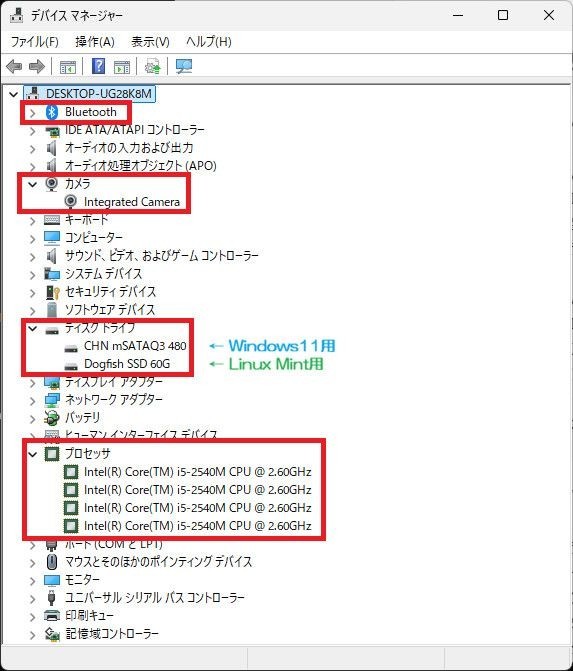The image size is (573, 671).
Task: Select サウンド、ビデオ、およびゲーム コントローラー row
Action: coord(161,256)
